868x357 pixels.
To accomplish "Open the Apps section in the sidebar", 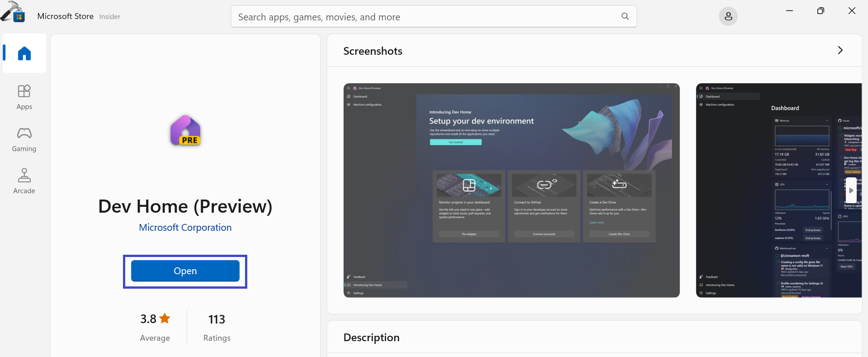I will (24, 97).
